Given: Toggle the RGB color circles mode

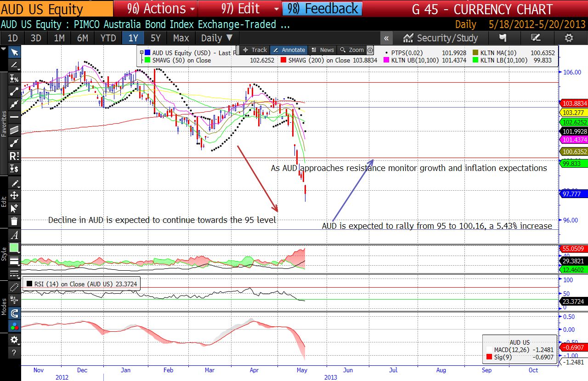Looking at the screenshot, I should tap(14, 326).
